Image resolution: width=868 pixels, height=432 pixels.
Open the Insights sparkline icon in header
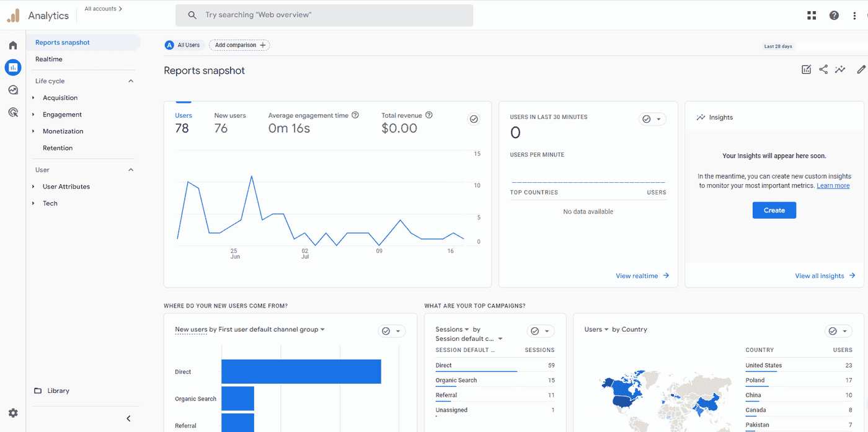coord(840,69)
